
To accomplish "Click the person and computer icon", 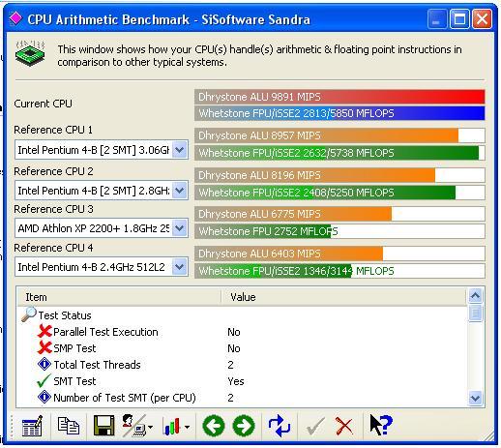I will [133, 426].
